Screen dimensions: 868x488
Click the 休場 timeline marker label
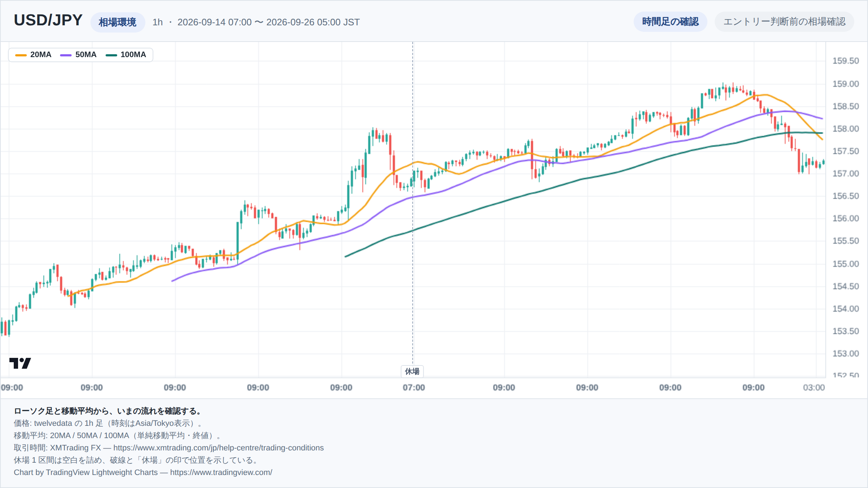coord(412,371)
